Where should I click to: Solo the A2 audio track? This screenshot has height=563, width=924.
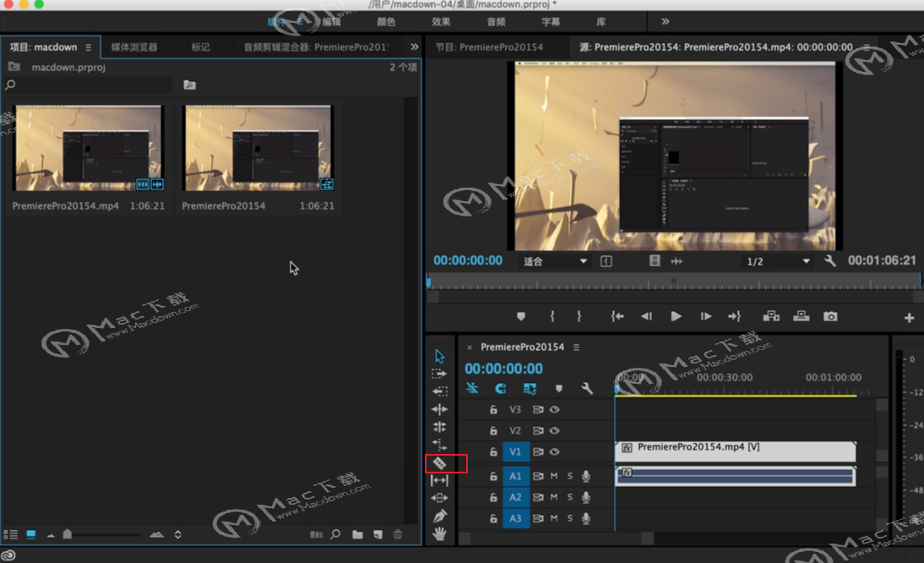point(570,497)
